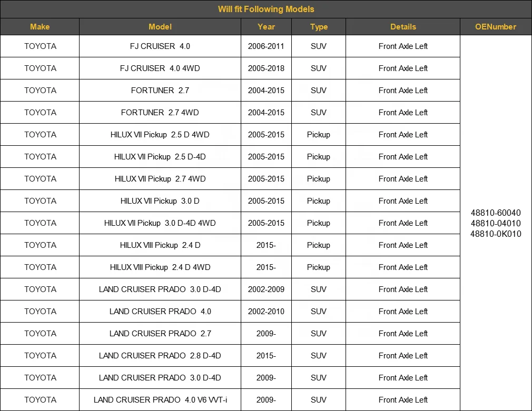Click OE number 48810-0K010
This screenshot has height=411, width=532.
496,234
